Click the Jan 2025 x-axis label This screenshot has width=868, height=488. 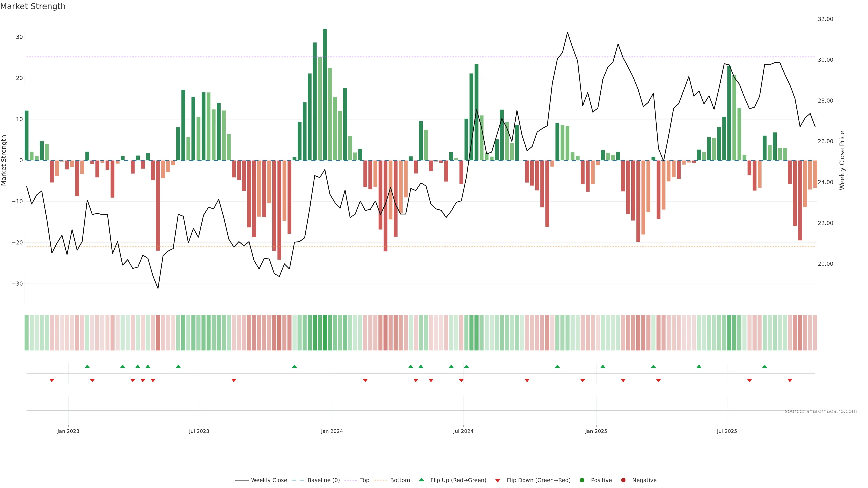[x=596, y=431]
